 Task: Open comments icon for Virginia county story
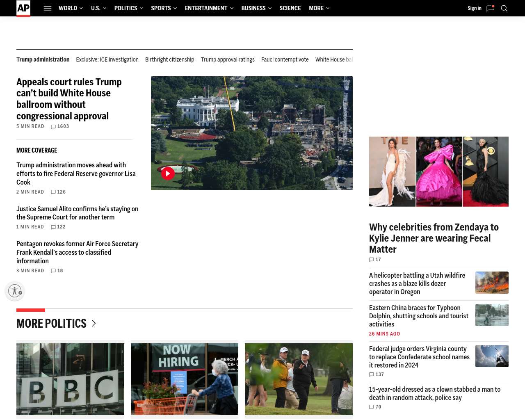[x=372, y=374]
